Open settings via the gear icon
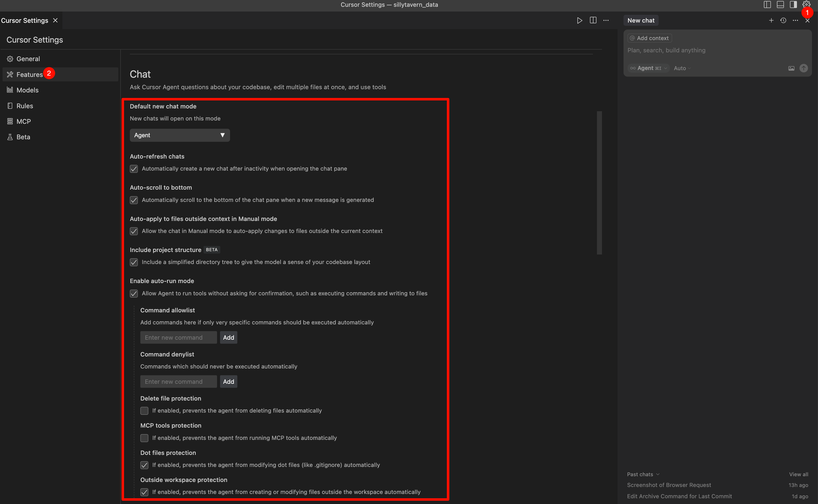The width and height of the screenshot is (818, 504). (806, 4)
